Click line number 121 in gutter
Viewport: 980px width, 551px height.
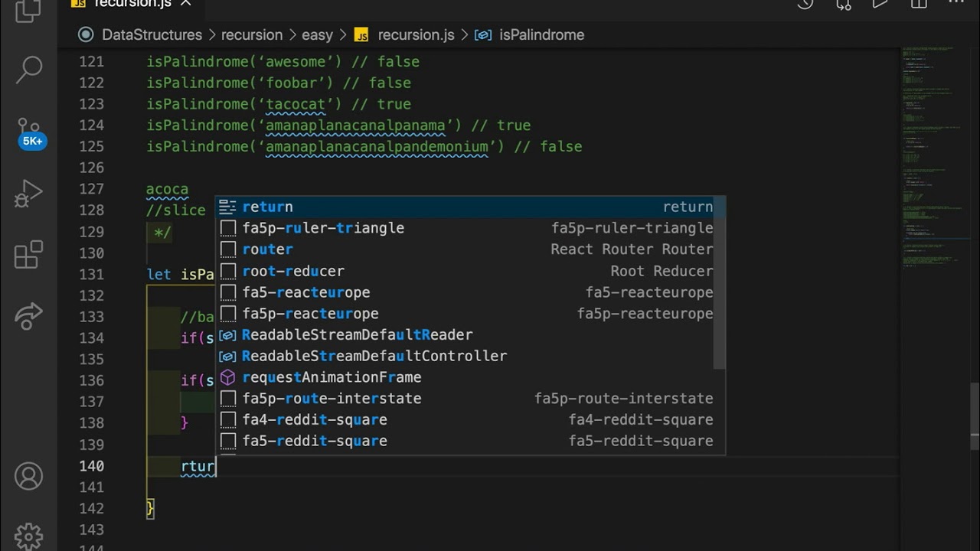[91, 62]
